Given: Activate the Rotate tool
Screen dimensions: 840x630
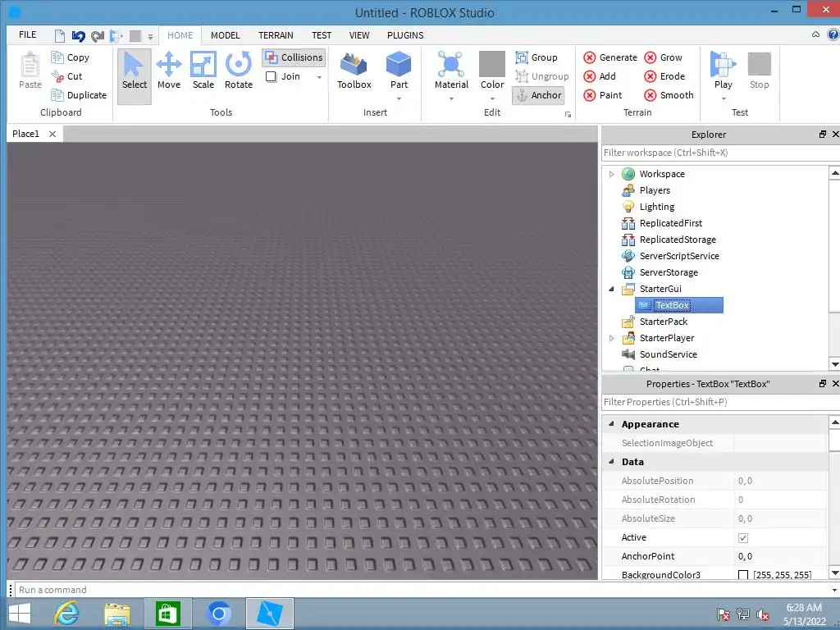Looking at the screenshot, I should point(239,71).
